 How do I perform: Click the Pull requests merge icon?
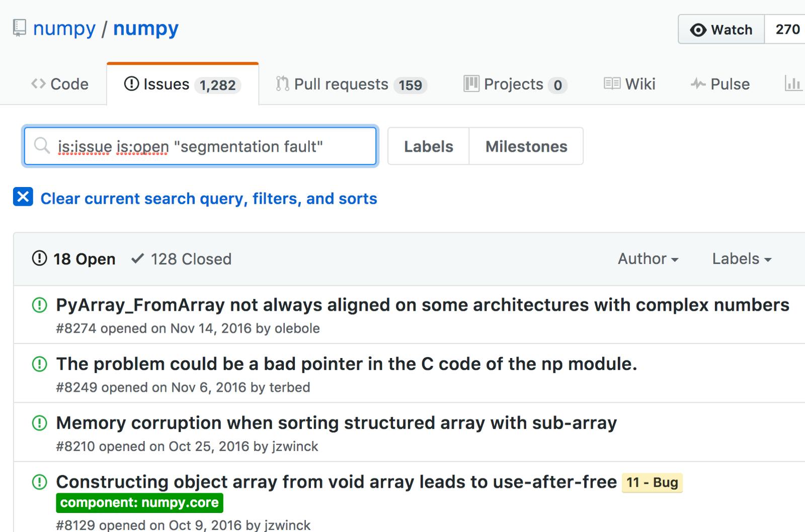click(282, 83)
